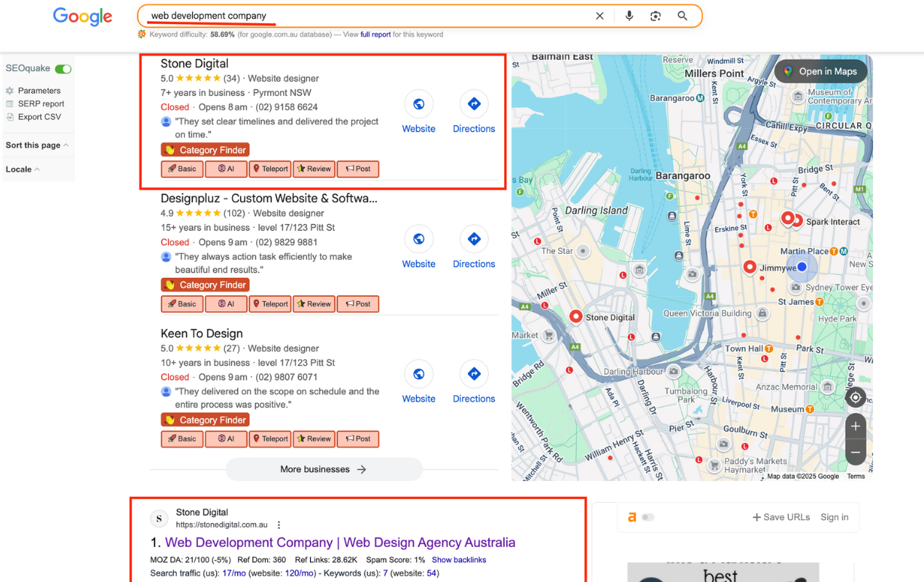924x582 pixels.
Task: Clear the search box text
Action: coord(600,16)
